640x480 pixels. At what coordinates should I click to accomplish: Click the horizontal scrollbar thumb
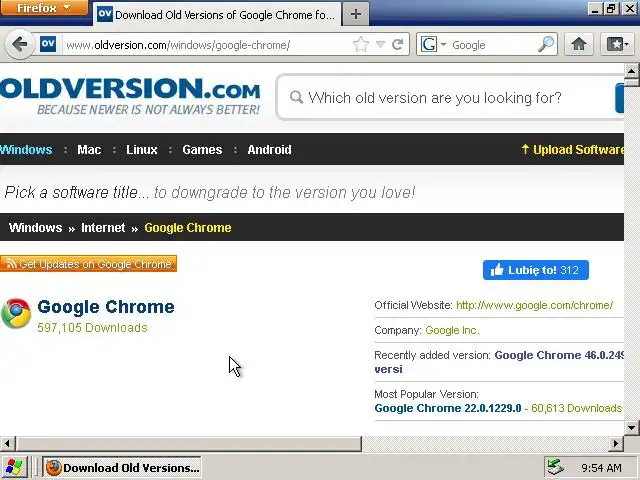pyautogui.click(x=189, y=443)
